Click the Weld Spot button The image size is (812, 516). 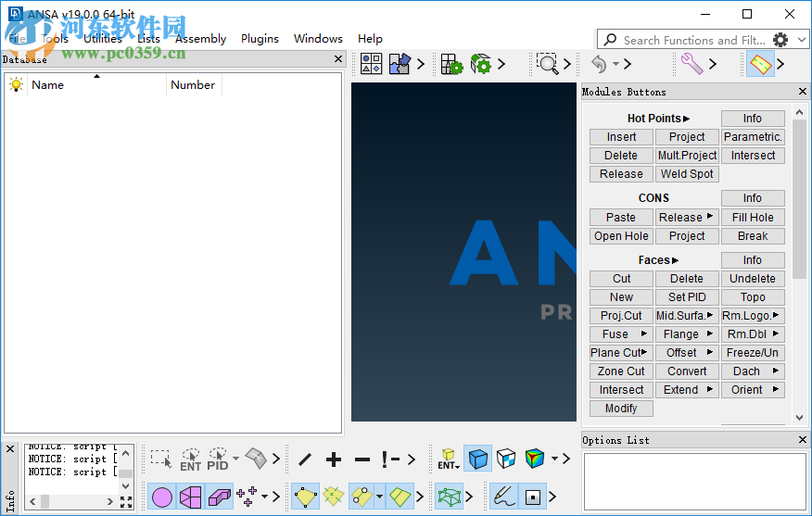tap(687, 174)
